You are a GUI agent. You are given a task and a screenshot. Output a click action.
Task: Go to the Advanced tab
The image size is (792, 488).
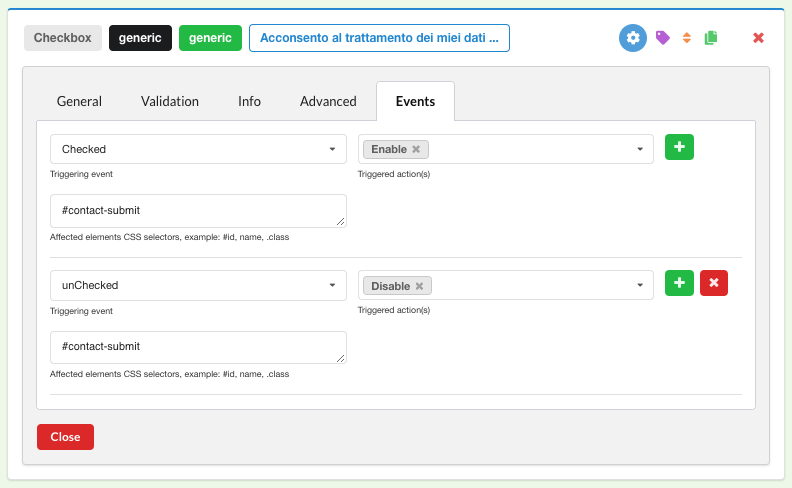[328, 101]
